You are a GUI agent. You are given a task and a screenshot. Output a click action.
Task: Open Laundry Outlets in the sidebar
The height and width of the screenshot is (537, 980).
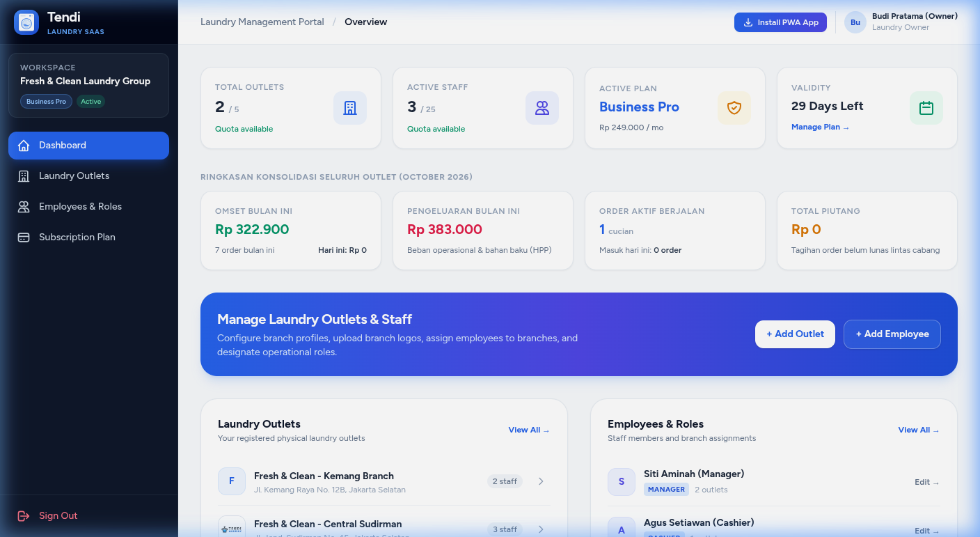point(88,176)
